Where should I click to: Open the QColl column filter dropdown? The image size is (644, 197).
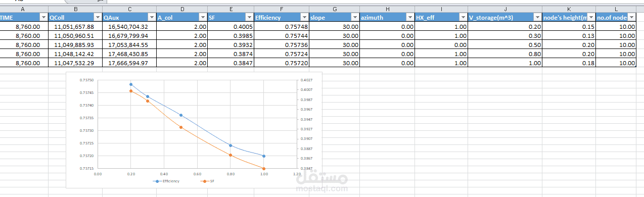point(98,17)
